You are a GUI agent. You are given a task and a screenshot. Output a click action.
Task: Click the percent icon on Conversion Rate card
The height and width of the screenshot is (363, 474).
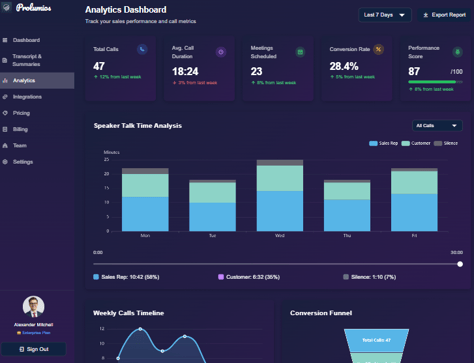point(378,49)
